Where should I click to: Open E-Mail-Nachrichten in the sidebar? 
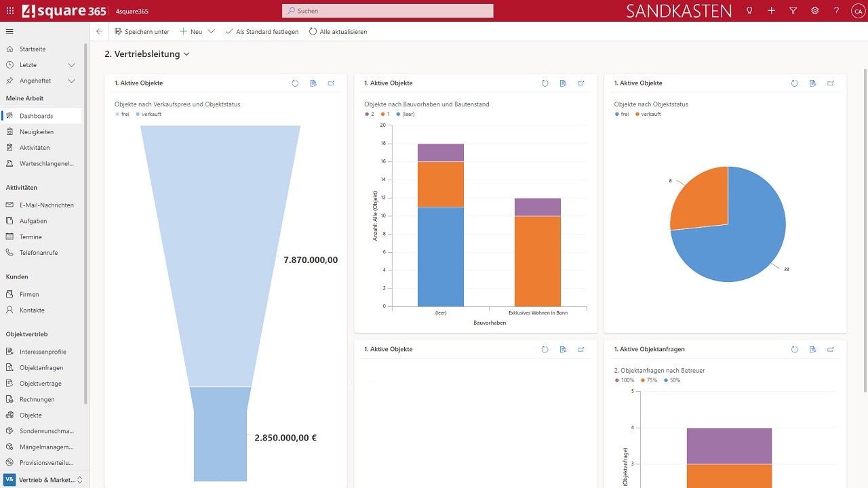(41, 205)
